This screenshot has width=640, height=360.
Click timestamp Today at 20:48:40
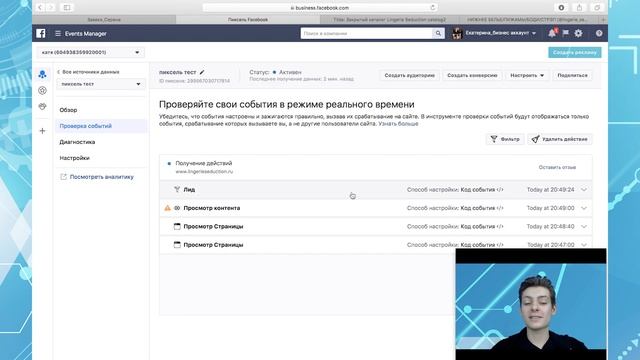(550, 227)
